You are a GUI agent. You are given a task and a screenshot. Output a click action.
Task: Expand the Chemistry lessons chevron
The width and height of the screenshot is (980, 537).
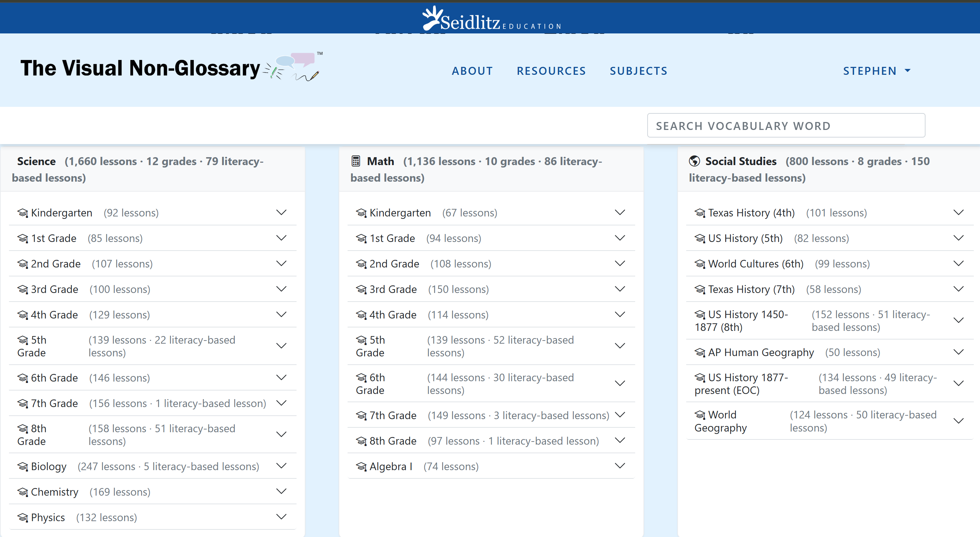point(281,492)
